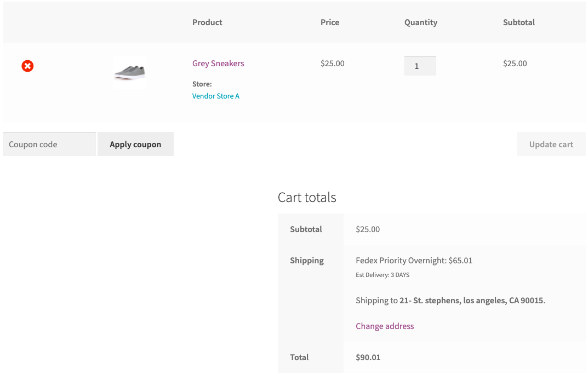Open the Grey Sneakers product thumbnail
This screenshot has height=375, width=588.
coord(129,72)
